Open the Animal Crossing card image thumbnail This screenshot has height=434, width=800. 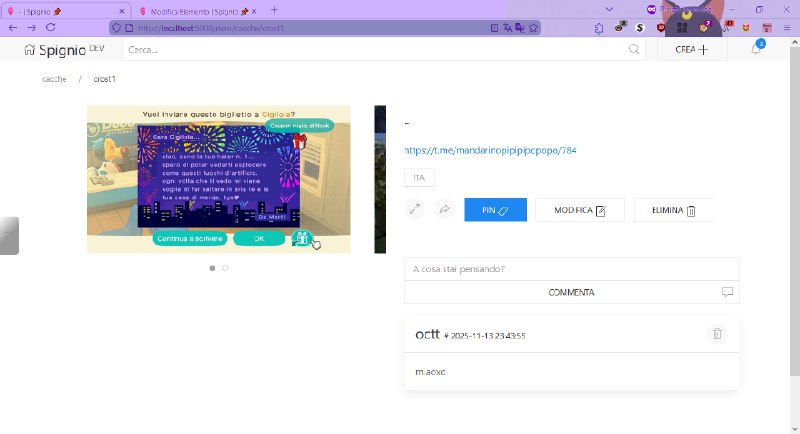(x=219, y=179)
